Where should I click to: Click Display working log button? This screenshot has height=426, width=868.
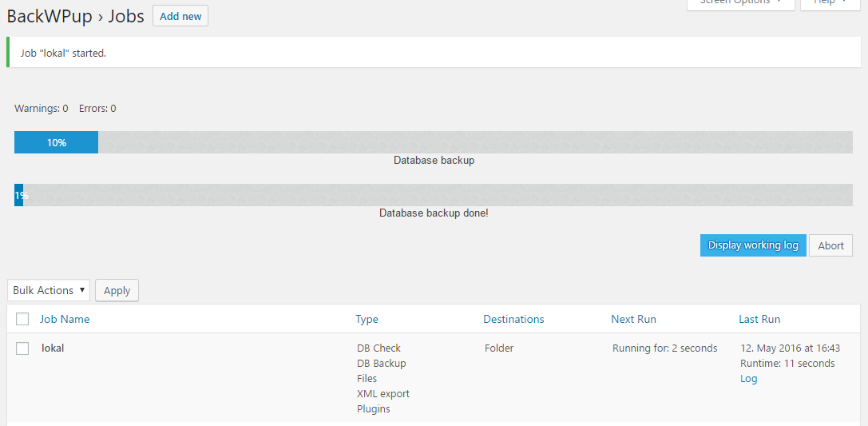click(x=752, y=245)
